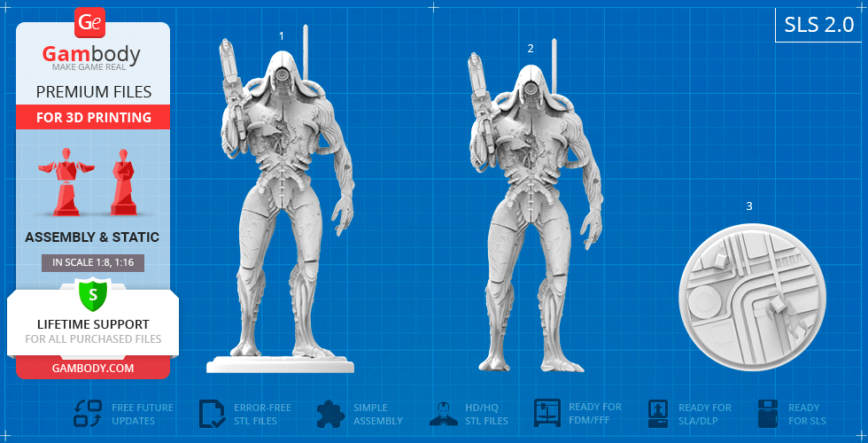868x443 pixels.
Task: Click the 'FOR 3D PRINTING' red banner
Action: (93, 118)
